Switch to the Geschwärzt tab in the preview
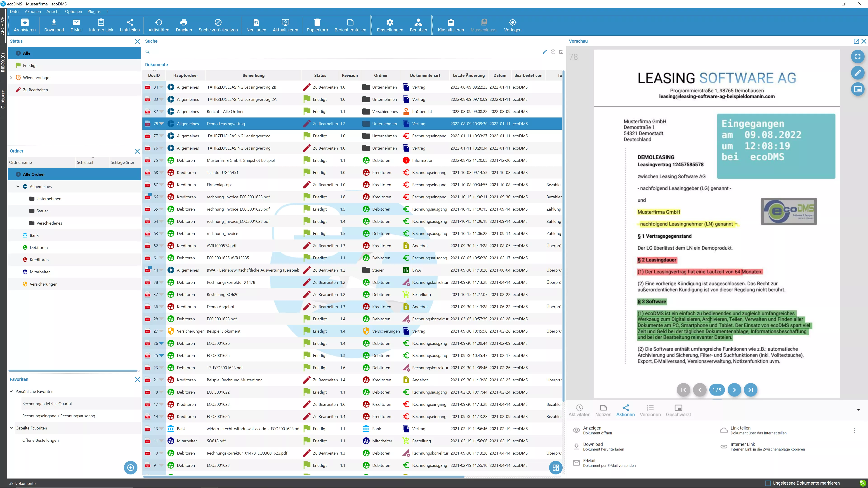 point(678,410)
